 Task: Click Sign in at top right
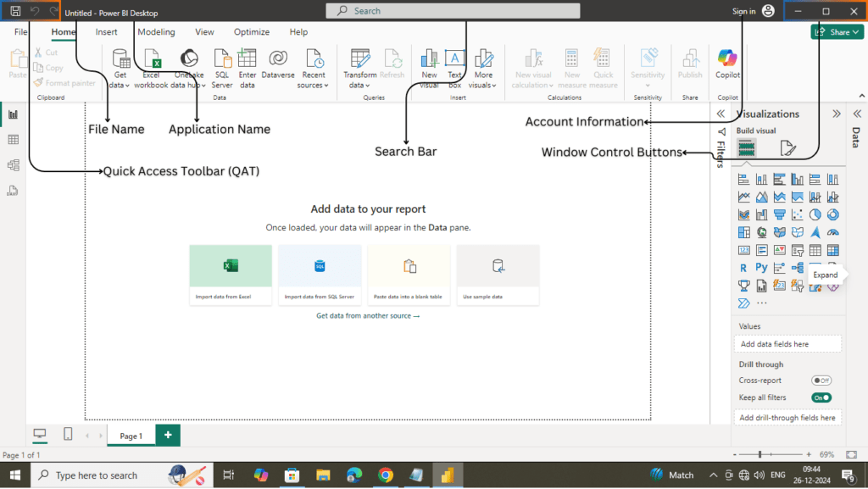(743, 11)
